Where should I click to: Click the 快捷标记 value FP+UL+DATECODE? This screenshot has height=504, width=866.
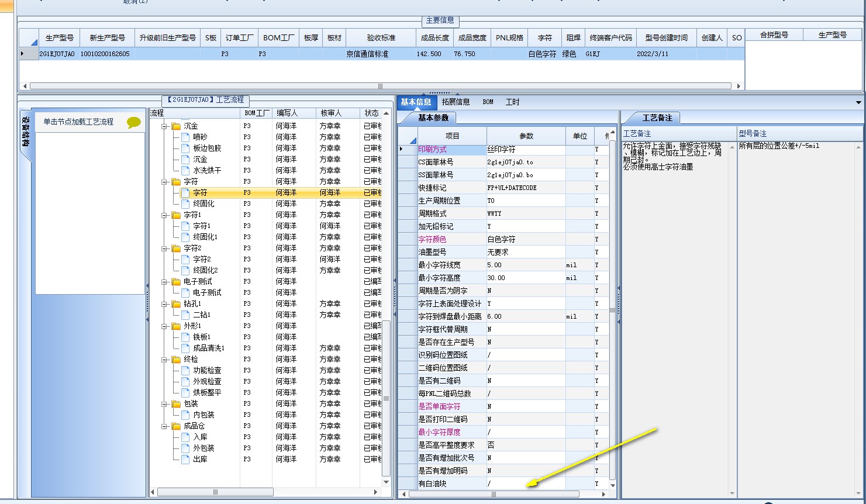tap(526, 188)
